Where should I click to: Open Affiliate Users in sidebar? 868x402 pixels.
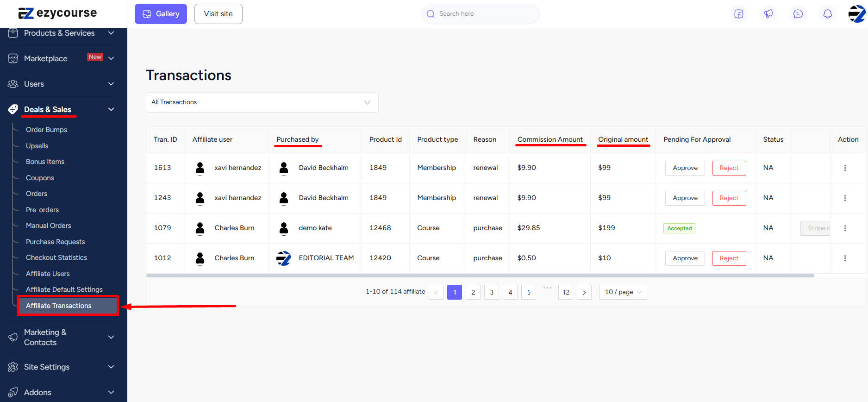(x=48, y=274)
